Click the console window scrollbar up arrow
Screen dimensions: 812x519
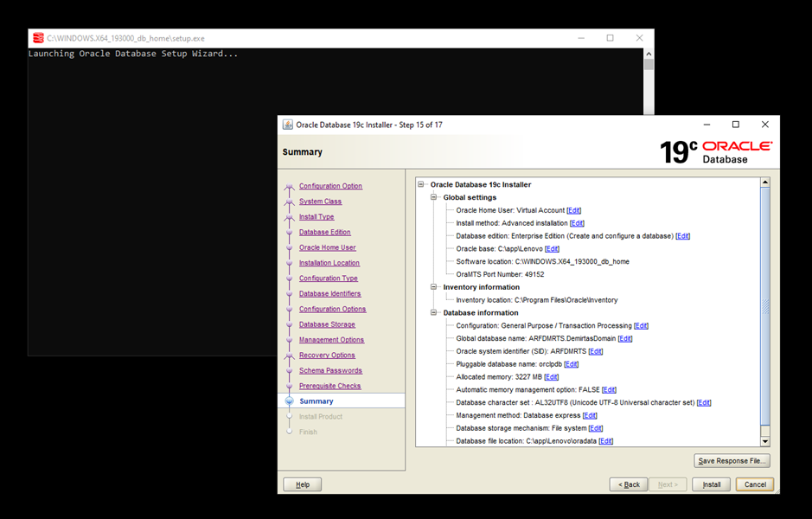click(649, 54)
